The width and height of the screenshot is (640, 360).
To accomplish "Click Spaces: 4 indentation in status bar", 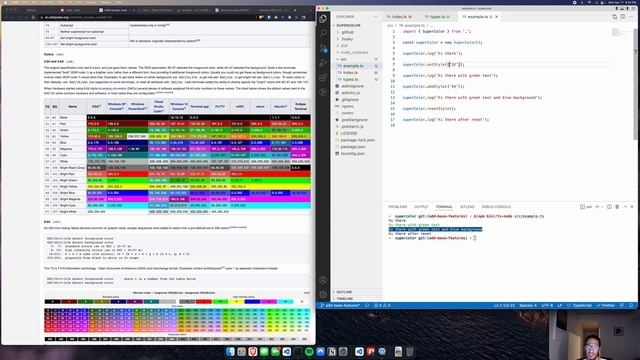I will (x=528, y=305).
